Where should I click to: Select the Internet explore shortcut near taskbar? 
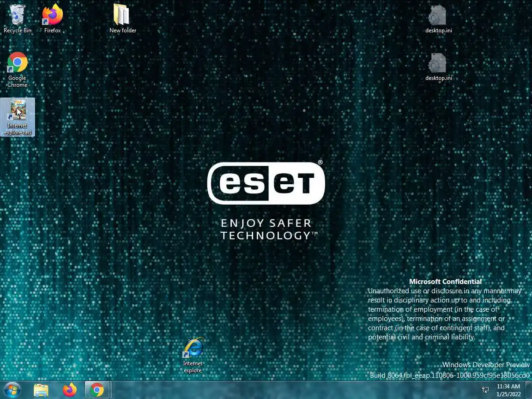click(193, 355)
